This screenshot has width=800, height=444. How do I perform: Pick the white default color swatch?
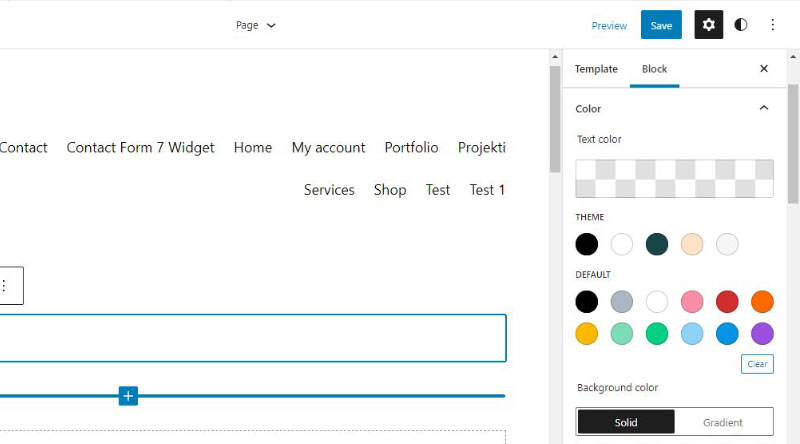pos(657,302)
